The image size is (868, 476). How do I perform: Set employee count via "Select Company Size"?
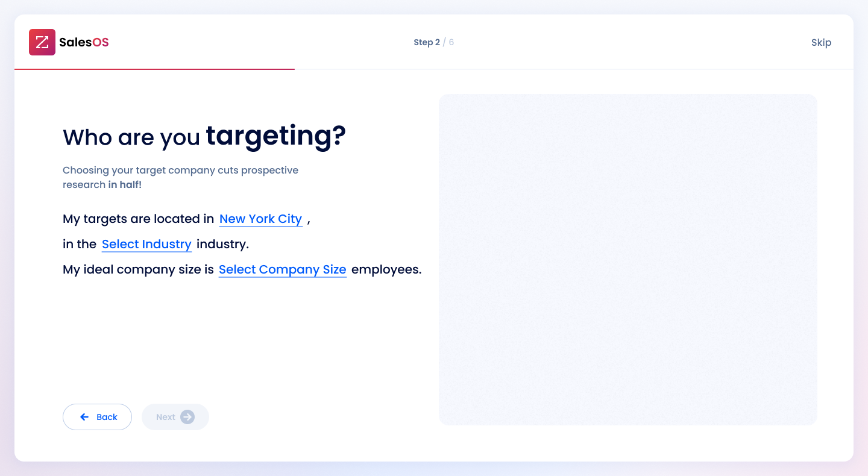click(282, 269)
